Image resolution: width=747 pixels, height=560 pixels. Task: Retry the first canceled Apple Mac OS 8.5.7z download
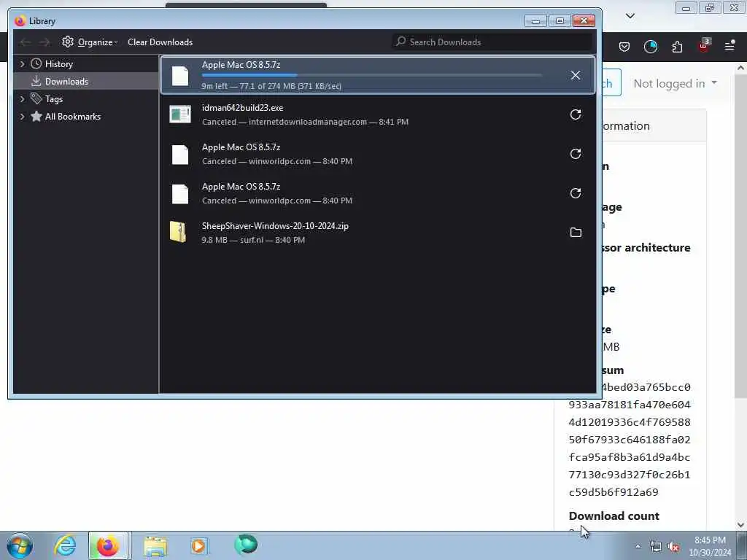coord(576,154)
